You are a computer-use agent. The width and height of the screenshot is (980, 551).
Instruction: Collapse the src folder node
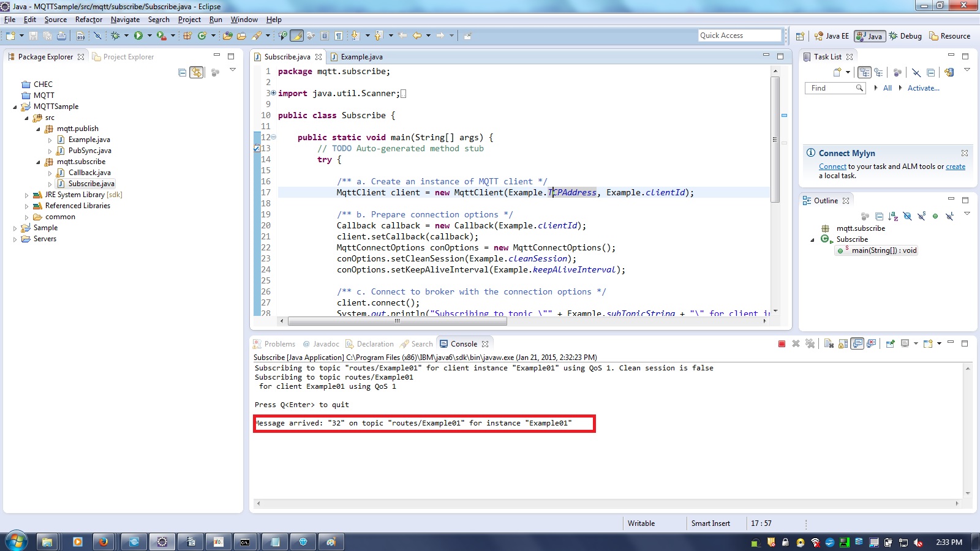26,118
